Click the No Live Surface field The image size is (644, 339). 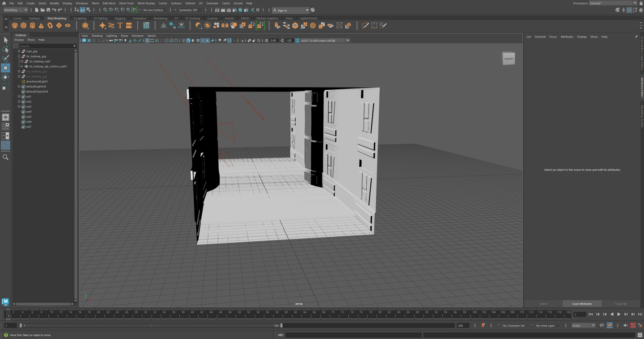click(x=155, y=10)
